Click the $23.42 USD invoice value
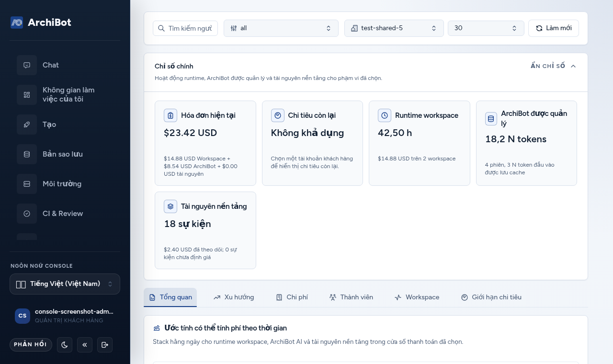 pos(191,133)
